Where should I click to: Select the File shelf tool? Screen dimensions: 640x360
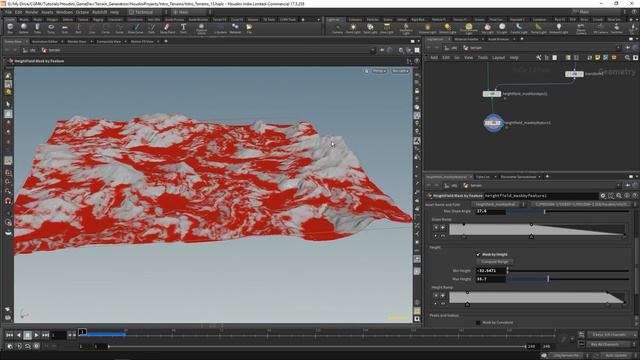point(249,28)
